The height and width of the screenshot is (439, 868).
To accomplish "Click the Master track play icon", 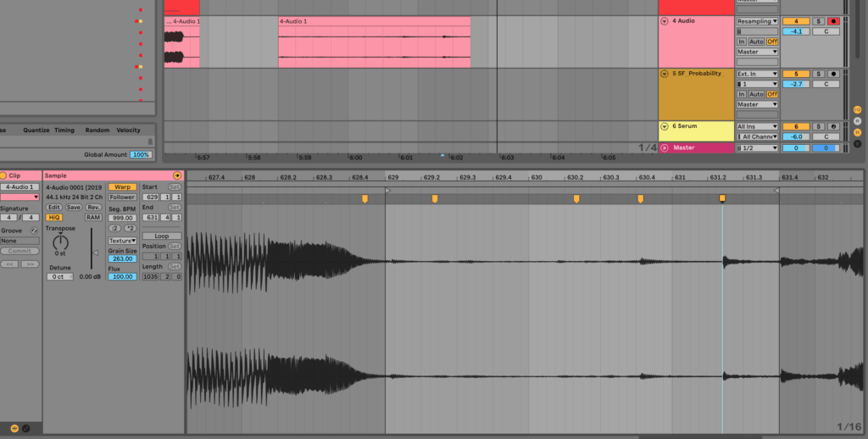I will pyautogui.click(x=665, y=147).
